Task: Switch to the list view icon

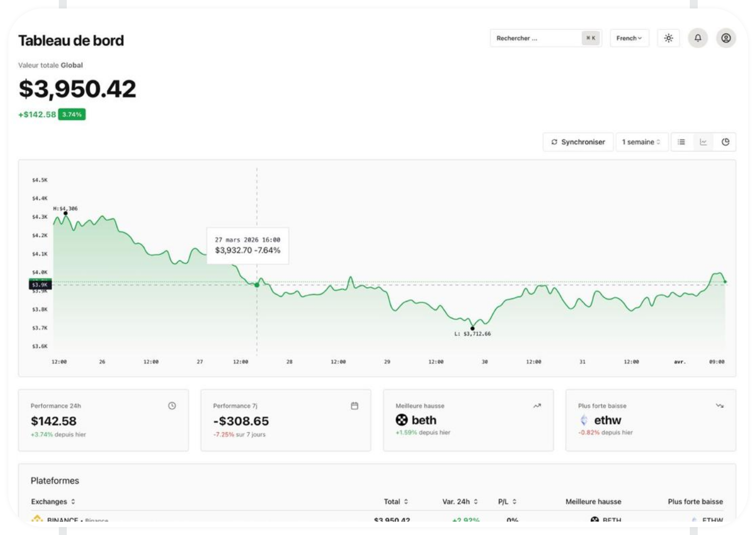Action: [x=681, y=142]
